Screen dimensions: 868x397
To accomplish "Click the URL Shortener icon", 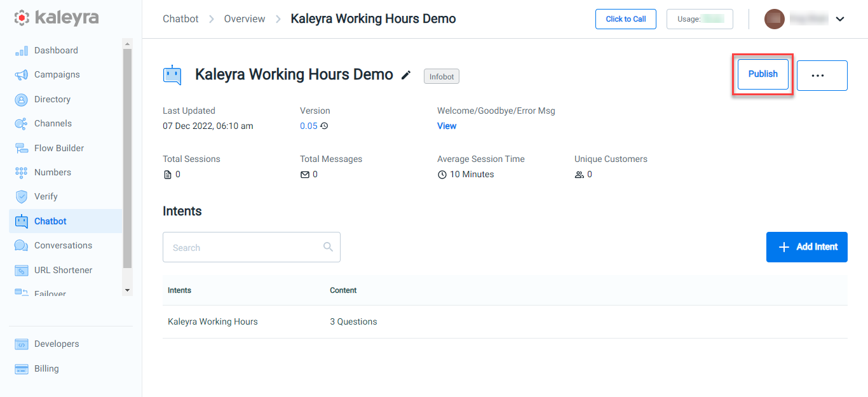I will (x=22, y=270).
